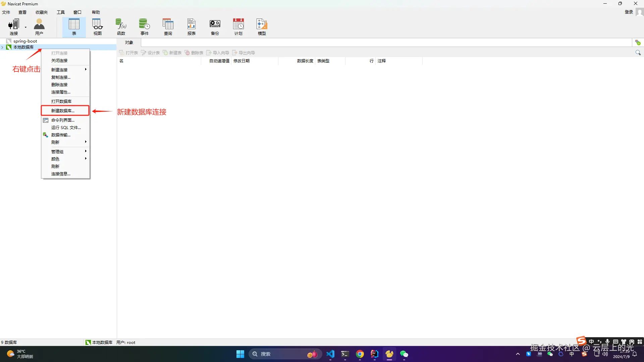Select 关闭连接 in the context menu

(x=59, y=61)
